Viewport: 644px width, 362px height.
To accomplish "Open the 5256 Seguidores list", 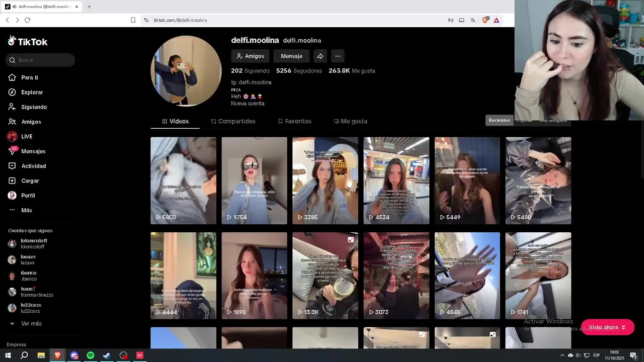I will 299,71.
